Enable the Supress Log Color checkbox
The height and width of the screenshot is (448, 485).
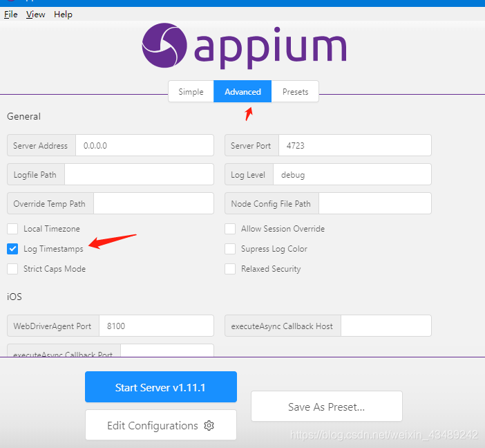[x=230, y=249]
